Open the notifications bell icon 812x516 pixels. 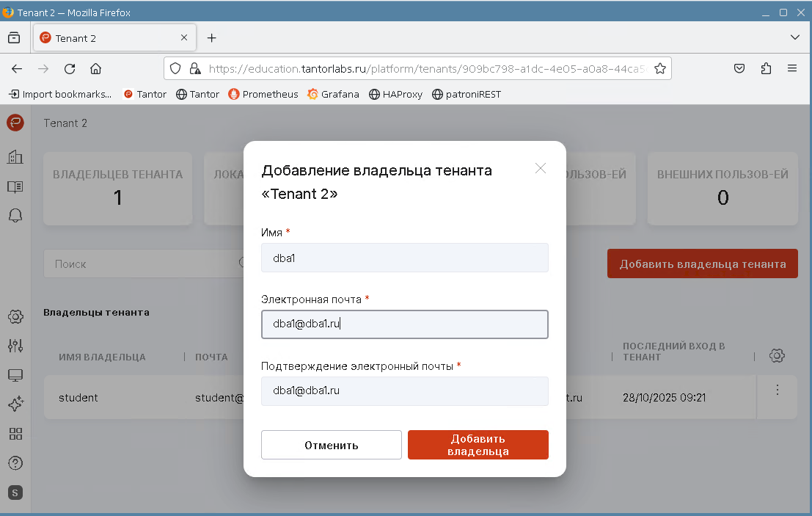(x=15, y=215)
